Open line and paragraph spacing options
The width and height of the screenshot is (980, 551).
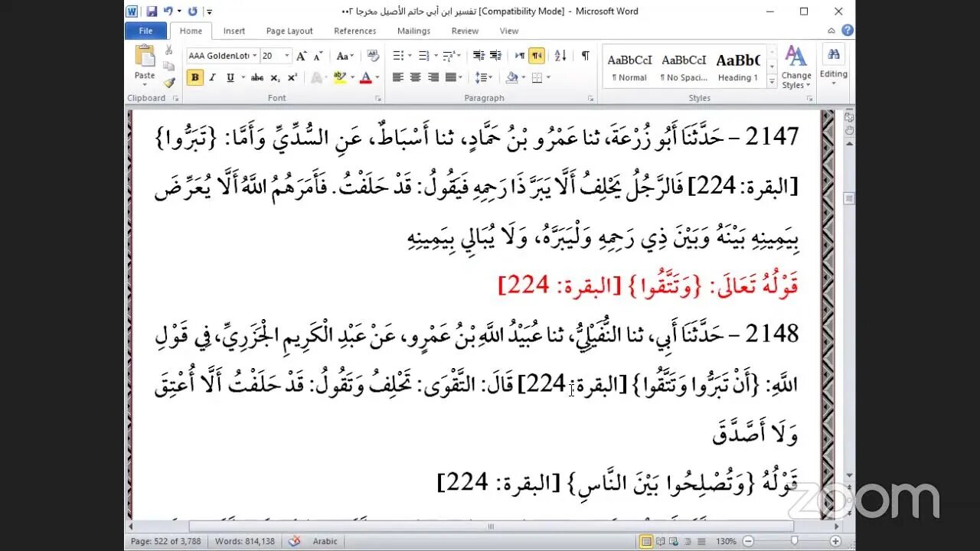click(483, 77)
